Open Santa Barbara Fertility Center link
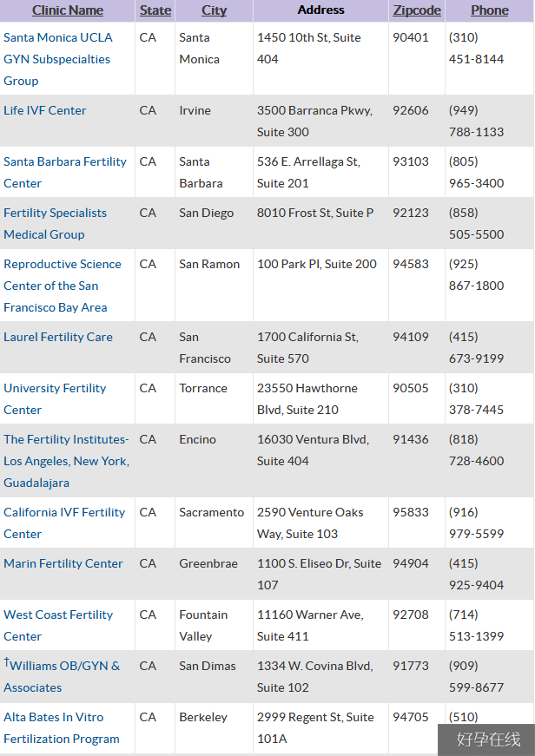Viewport: 535px width, 756px height. pos(64,172)
